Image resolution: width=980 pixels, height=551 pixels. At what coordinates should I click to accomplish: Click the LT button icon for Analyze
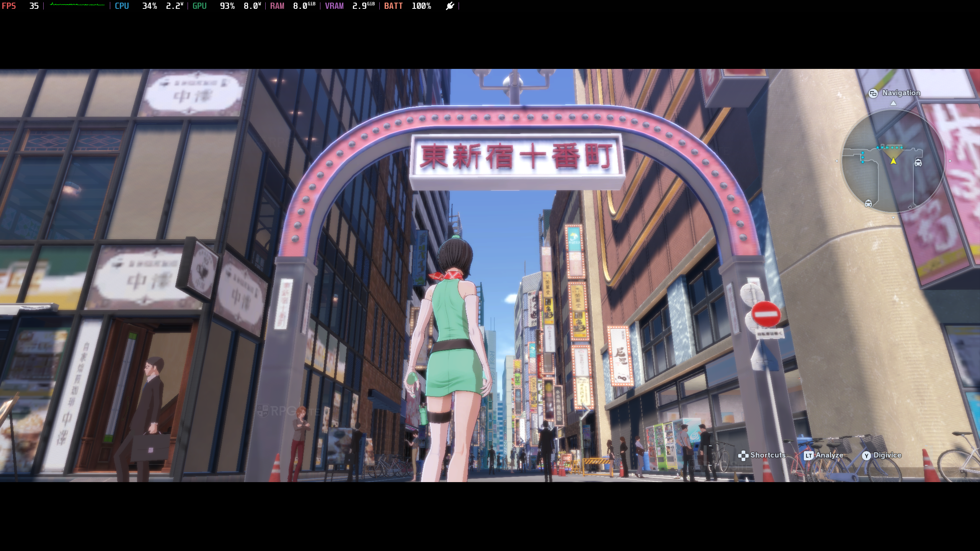pos(808,455)
